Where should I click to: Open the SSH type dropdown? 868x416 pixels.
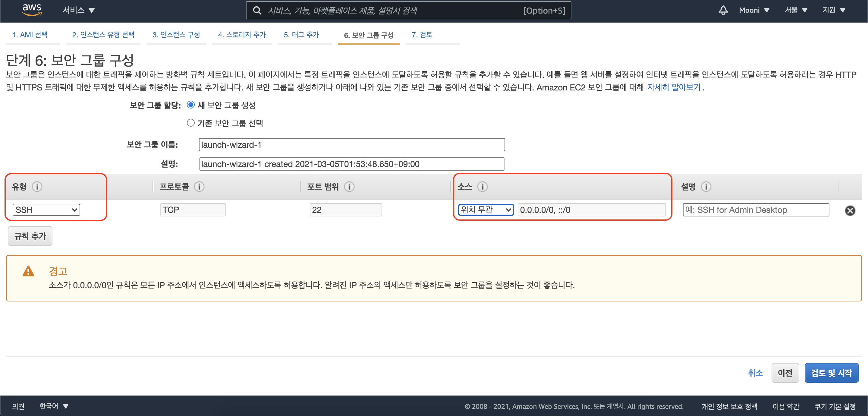(46, 210)
